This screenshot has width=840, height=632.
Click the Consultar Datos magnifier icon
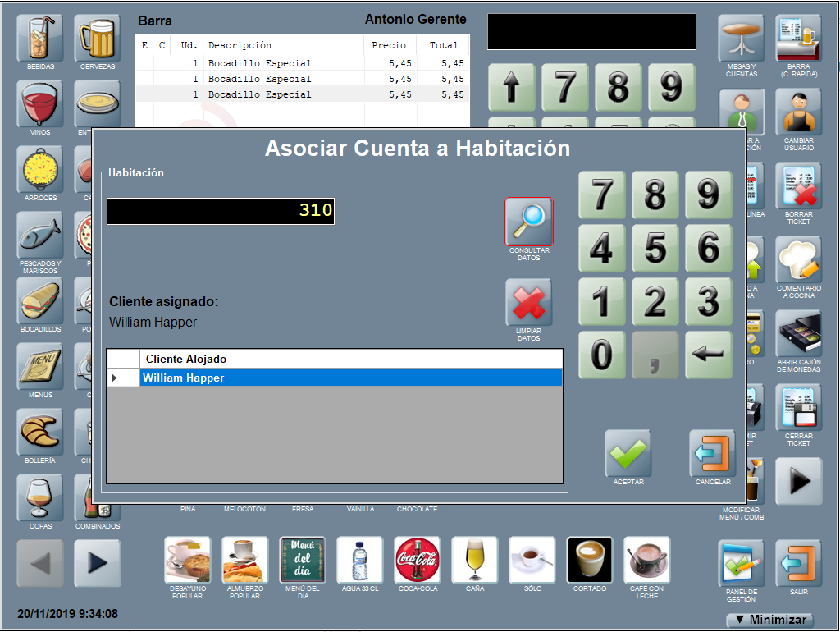[529, 222]
